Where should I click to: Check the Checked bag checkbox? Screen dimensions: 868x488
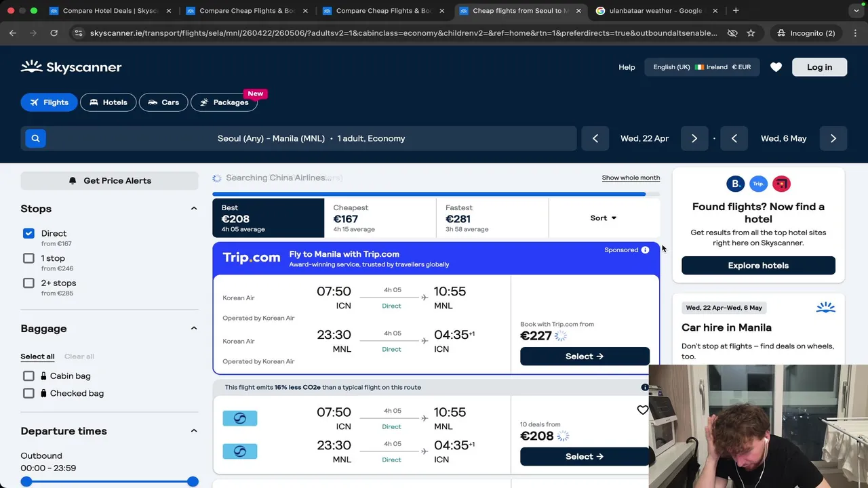tap(28, 393)
